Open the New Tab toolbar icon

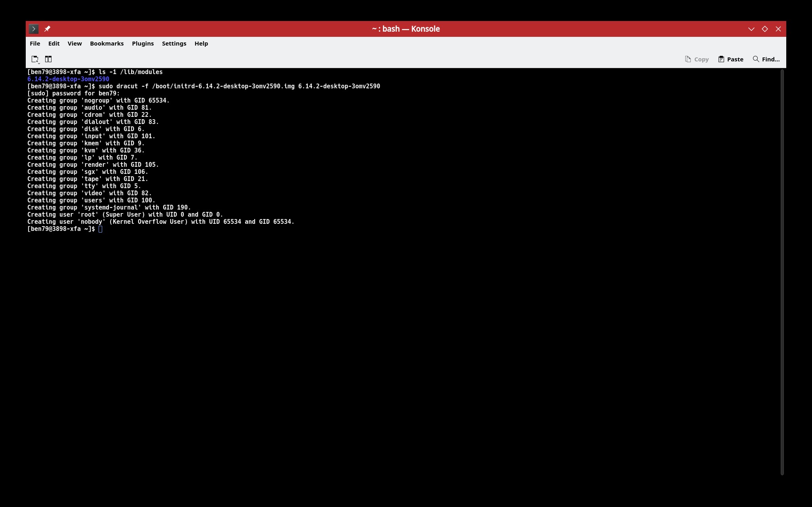point(35,59)
